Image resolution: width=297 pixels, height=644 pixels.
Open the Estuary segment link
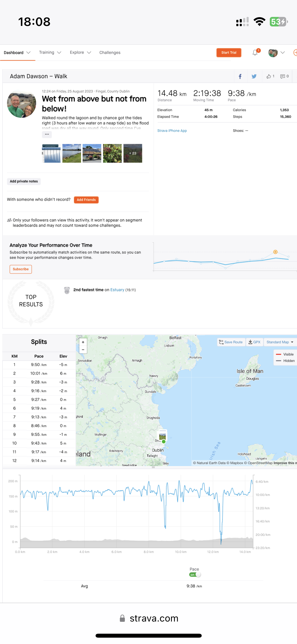click(117, 290)
